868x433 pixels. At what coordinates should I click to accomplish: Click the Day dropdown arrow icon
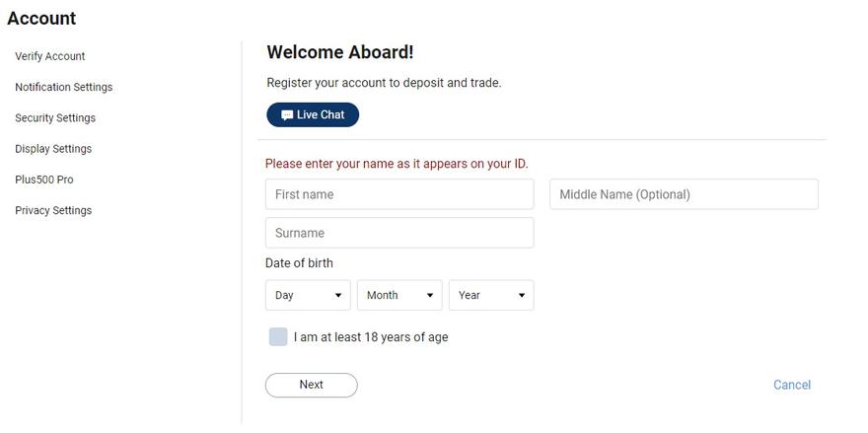pyautogui.click(x=338, y=296)
